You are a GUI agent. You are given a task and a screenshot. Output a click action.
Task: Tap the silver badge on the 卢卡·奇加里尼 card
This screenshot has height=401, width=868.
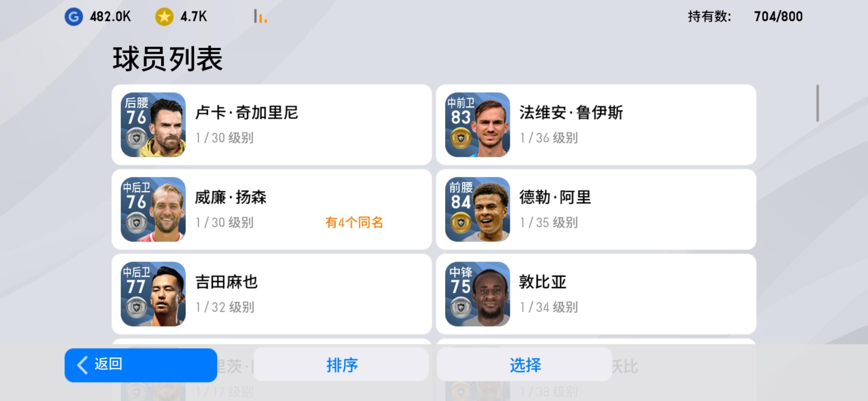coord(136,138)
